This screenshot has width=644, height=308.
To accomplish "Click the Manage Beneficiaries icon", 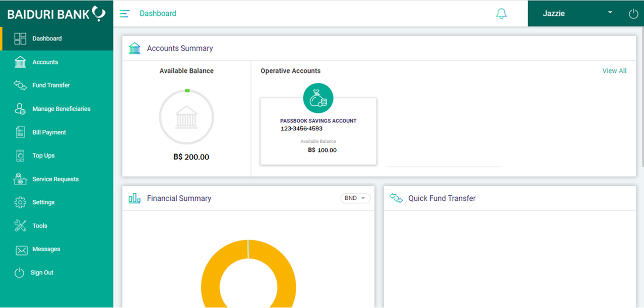I will pos(20,108).
